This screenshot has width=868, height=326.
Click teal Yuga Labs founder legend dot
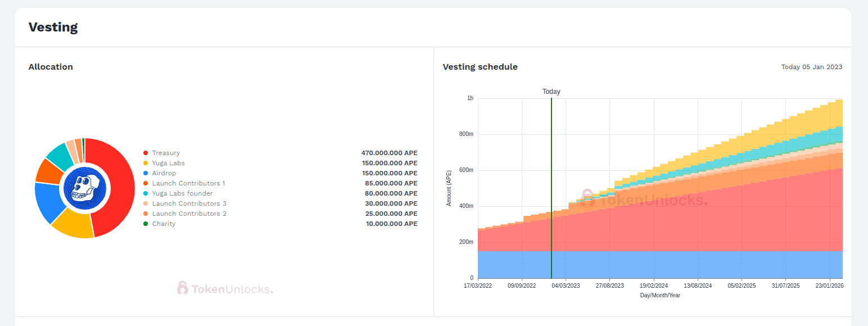point(146,193)
